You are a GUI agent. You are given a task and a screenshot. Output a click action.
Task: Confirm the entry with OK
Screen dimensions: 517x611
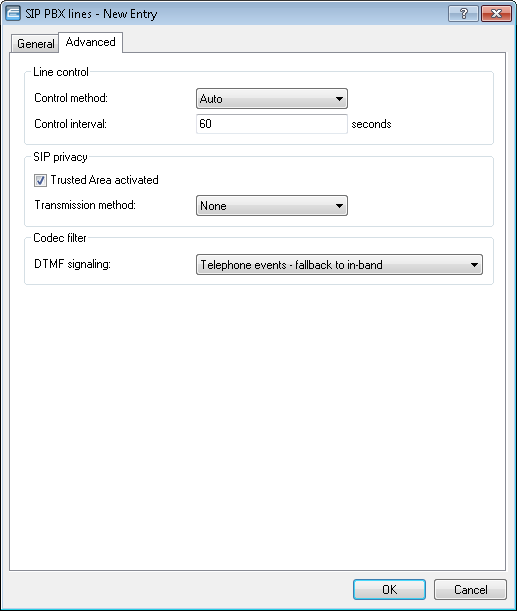pyautogui.click(x=389, y=589)
